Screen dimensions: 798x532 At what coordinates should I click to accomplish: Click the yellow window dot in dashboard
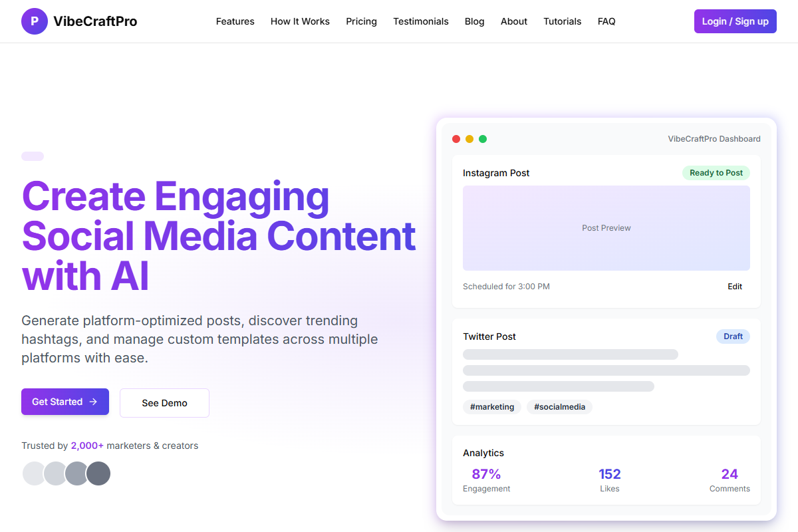pyautogui.click(x=469, y=139)
